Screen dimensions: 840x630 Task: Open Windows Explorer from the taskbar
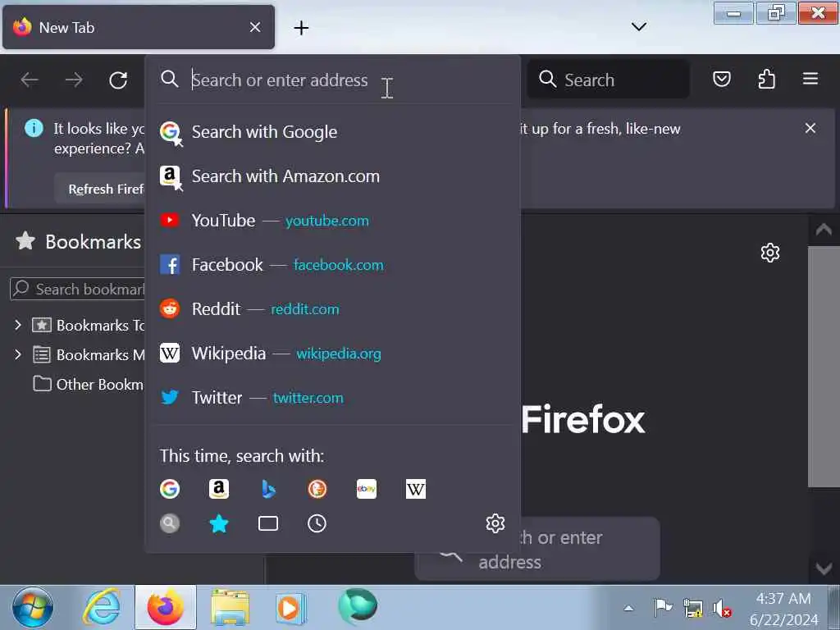[x=231, y=608]
